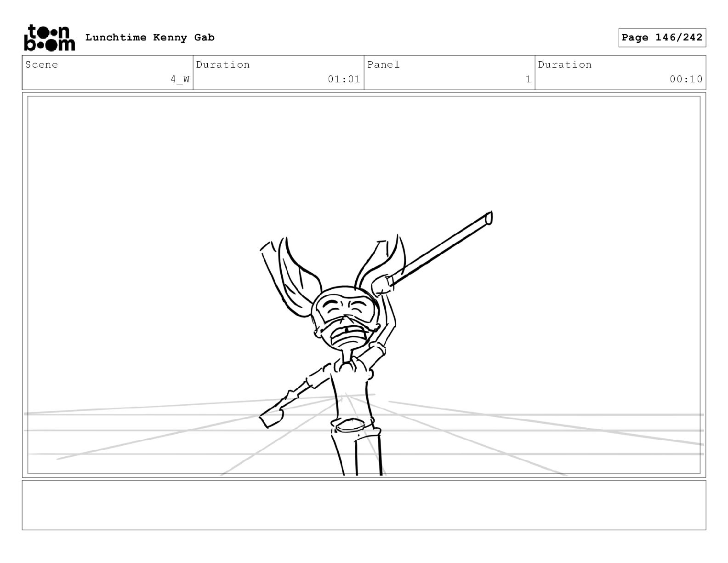Click the 'Scene' header label
Viewport: 728px width, 563px height.
(42, 65)
